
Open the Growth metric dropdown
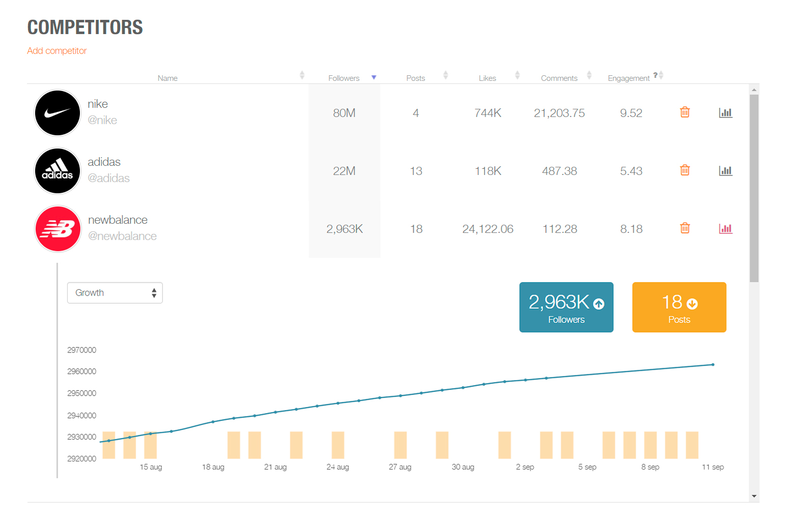tap(115, 293)
